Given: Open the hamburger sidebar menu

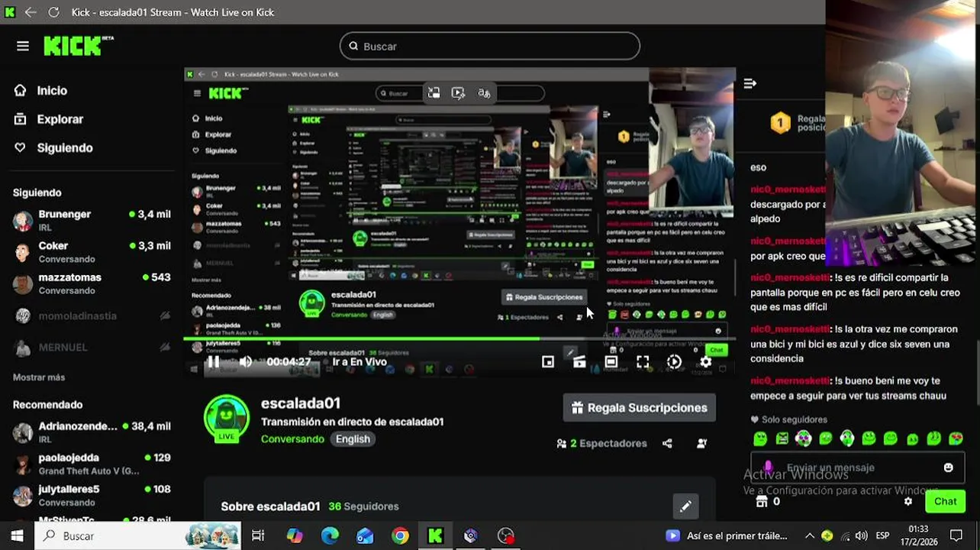Looking at the screenshot, I should (23, 46).
